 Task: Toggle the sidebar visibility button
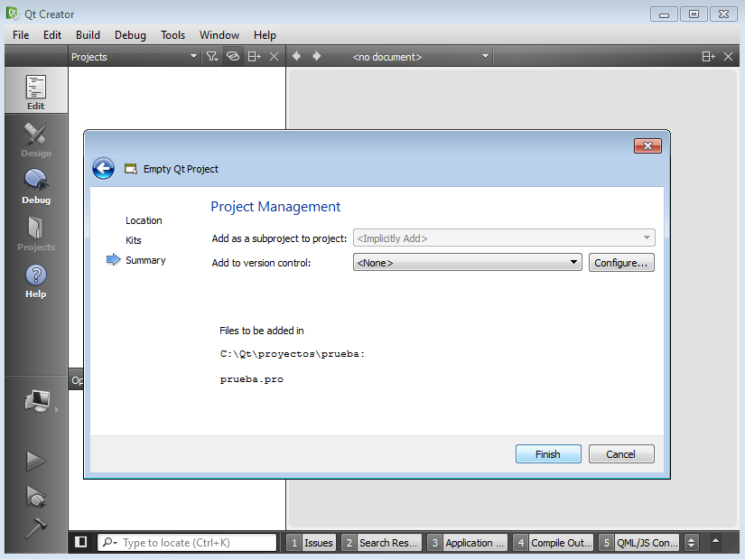point(80,542)
